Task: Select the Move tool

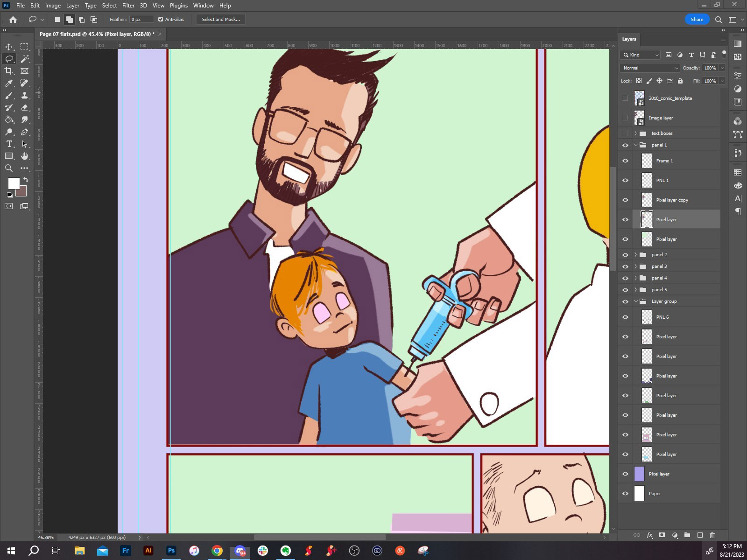Action: tap(9, 47)
